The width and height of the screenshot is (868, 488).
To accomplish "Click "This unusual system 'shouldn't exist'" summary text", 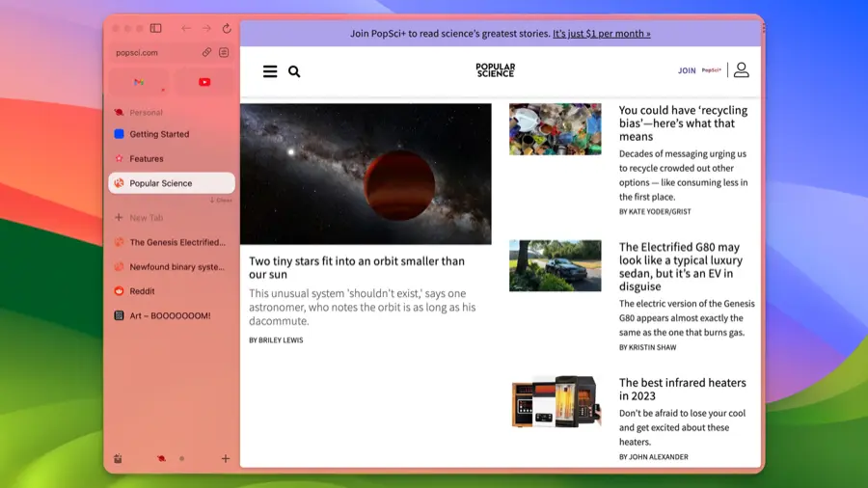I will 362,307.
